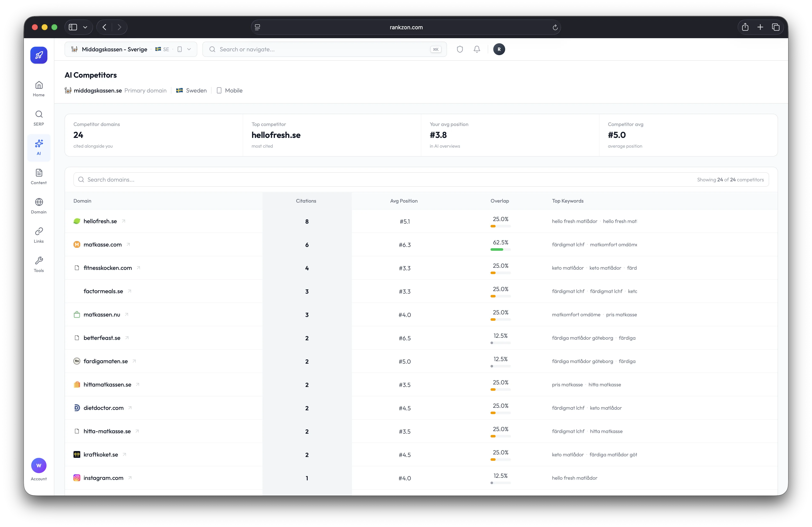Sort table by Overlap column header

(500, 201)
